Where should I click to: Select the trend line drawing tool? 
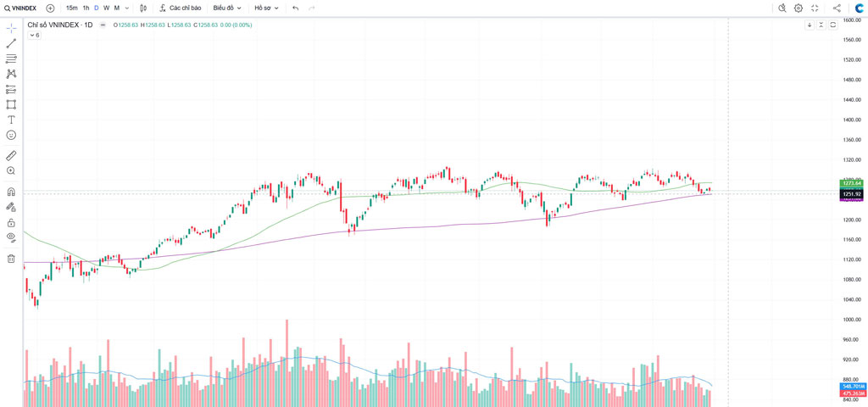pos(11,43)
